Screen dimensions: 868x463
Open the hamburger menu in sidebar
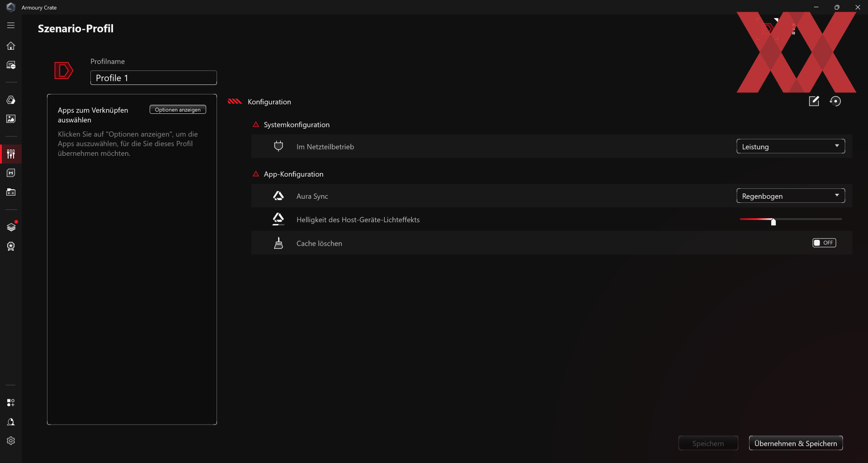point(11,26)
